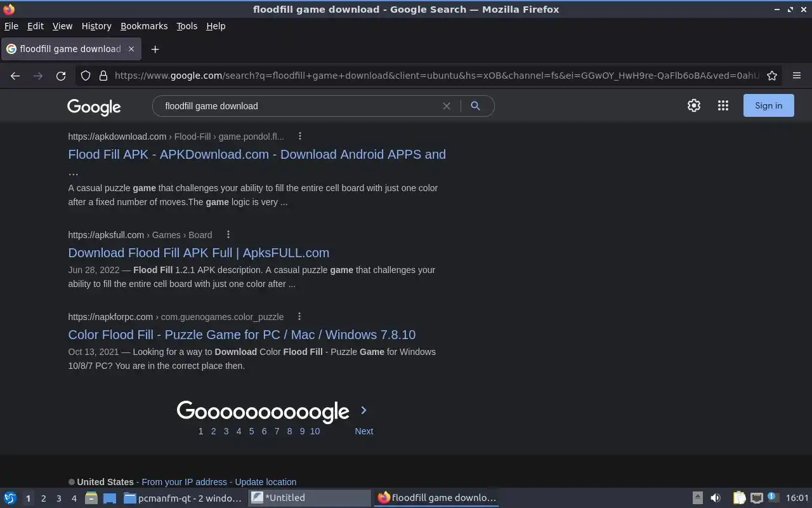
Task: Switch to virtual desktop 4
Action: [x=74, y=498]
